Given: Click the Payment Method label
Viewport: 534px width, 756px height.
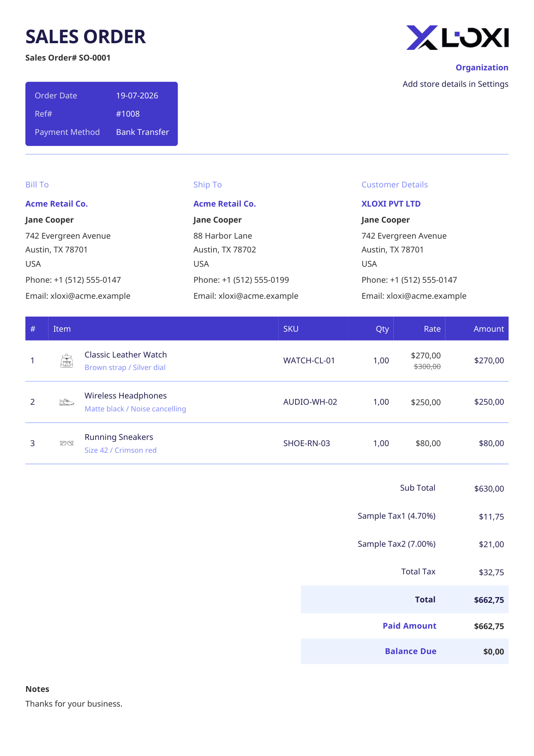Looking at the screenshot, I should pyautogui.click(x=67, y=132).
